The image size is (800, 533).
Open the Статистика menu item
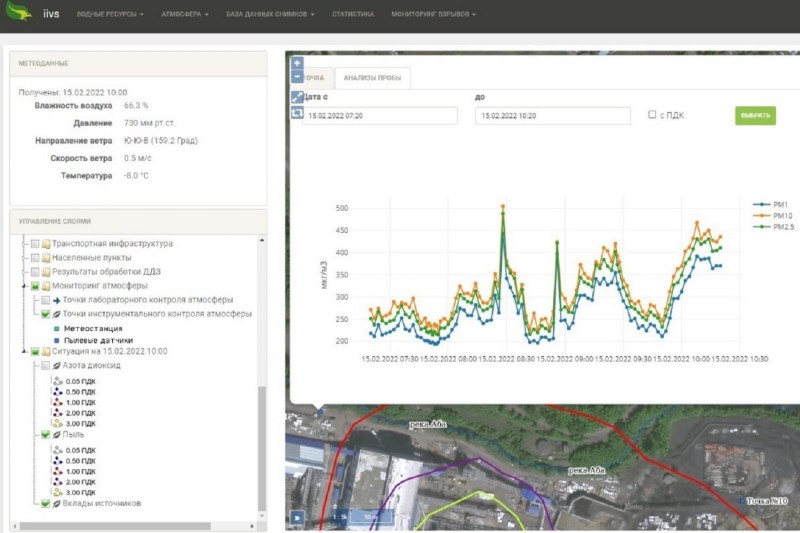(x=353, y=15)
